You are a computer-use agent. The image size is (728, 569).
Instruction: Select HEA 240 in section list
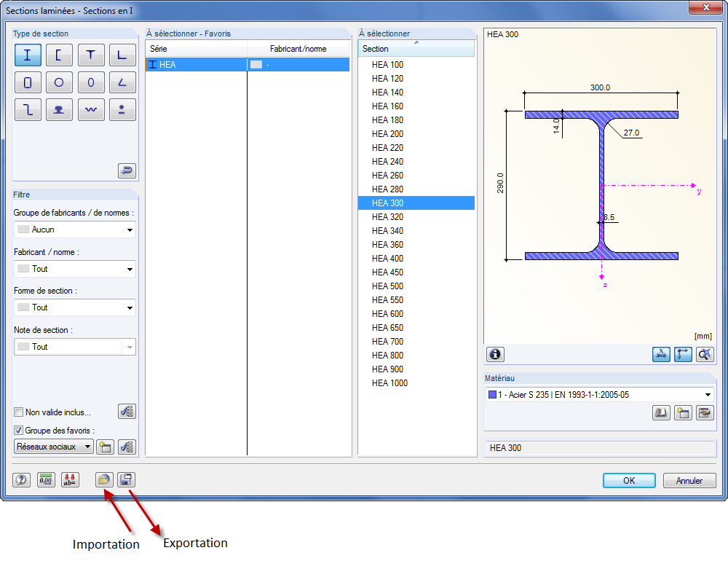coord(416,162)
